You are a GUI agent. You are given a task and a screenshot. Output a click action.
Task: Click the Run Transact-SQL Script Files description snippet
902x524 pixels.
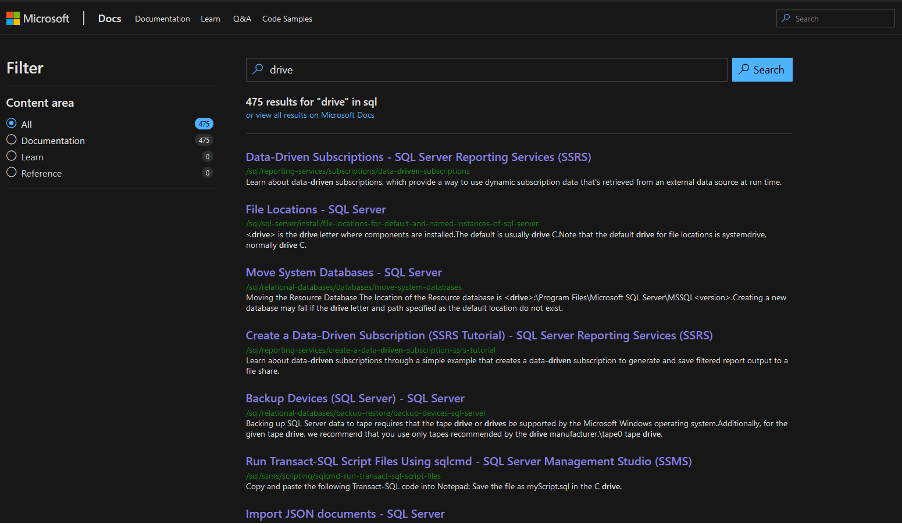(x=434, y=487)
